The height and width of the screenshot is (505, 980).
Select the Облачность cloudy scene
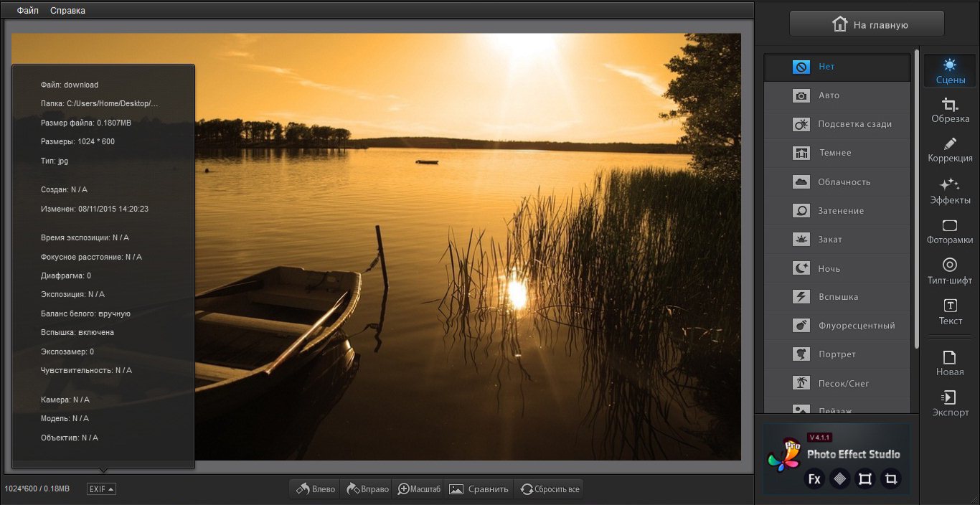coord(837,181)
